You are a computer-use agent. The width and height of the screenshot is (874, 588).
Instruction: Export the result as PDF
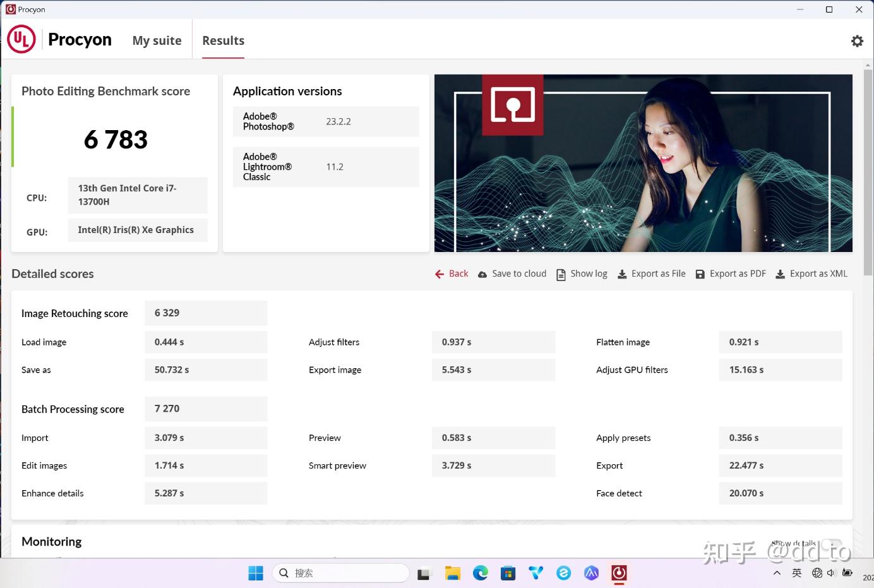(x=731, y=273)
